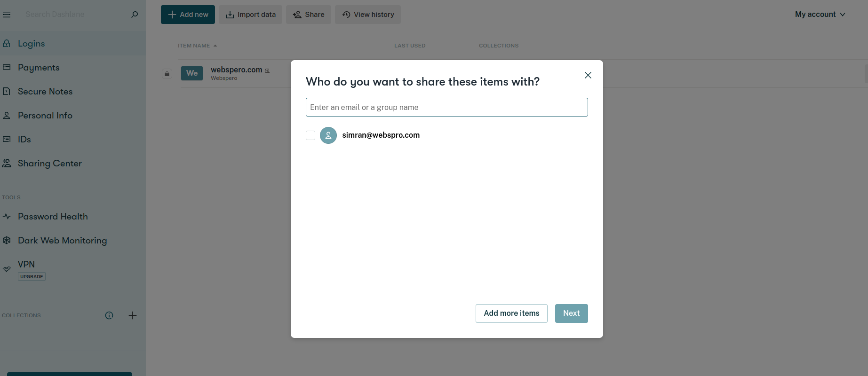Expand the My account dropdown
This screenshot has height=376, width=868.
pos(820,15)
